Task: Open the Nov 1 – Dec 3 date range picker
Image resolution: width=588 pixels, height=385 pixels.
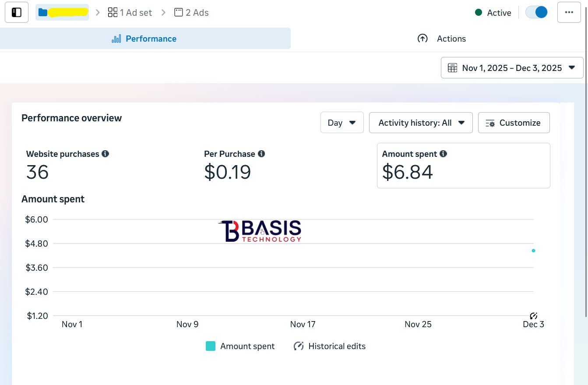Action: pyautogui.click(x=512, y=68)
